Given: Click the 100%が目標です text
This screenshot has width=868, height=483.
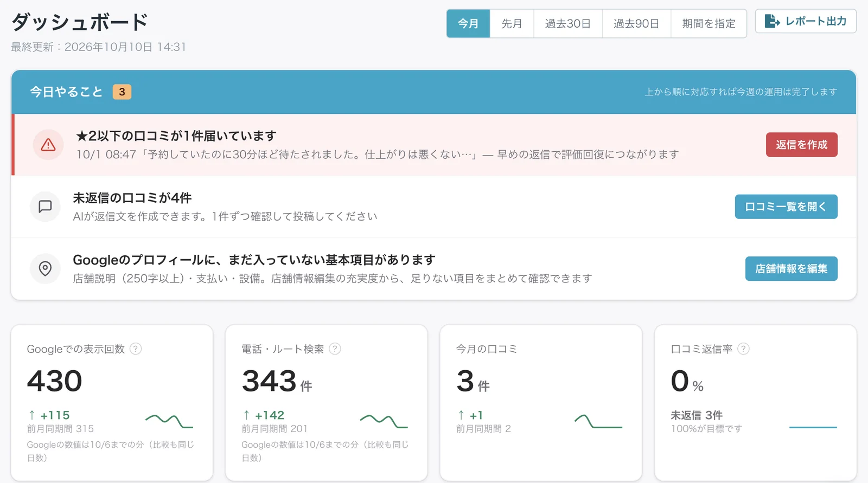Looking at the screenshot, I should pos(706,429).
